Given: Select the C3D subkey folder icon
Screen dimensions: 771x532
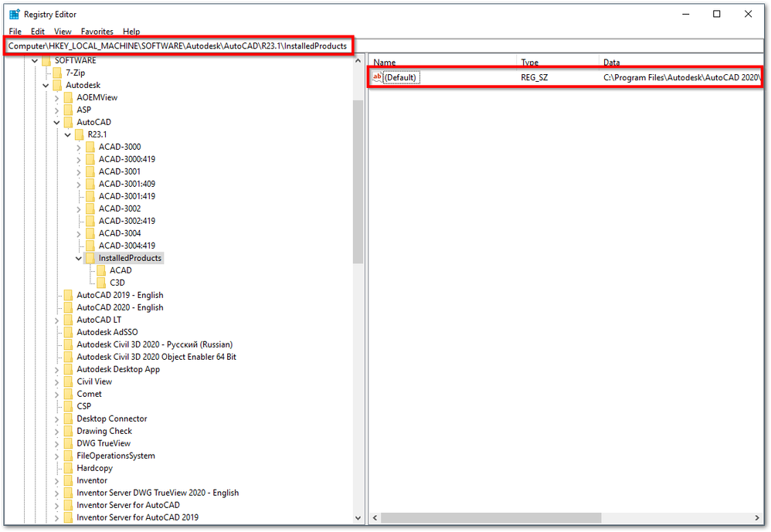Looking at the screenshot, I should [x=101, y=283].
